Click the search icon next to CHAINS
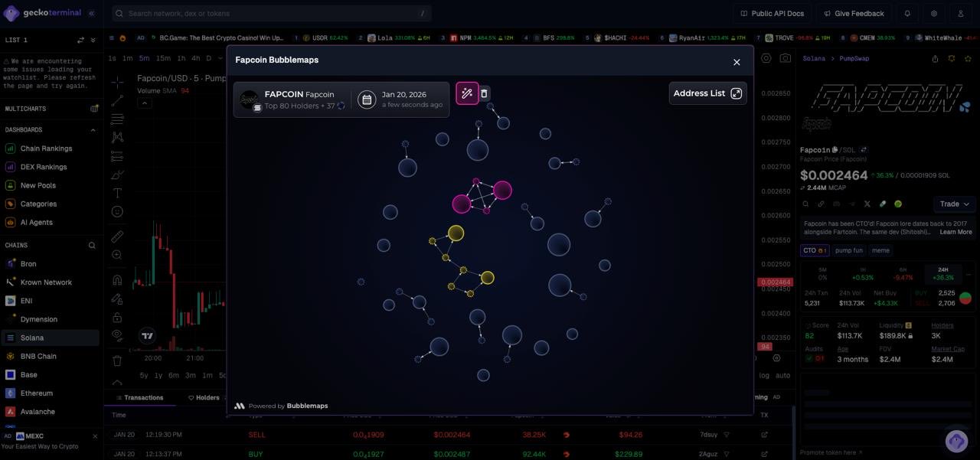Screen dimensions: 980x460 tap(92, 246)
